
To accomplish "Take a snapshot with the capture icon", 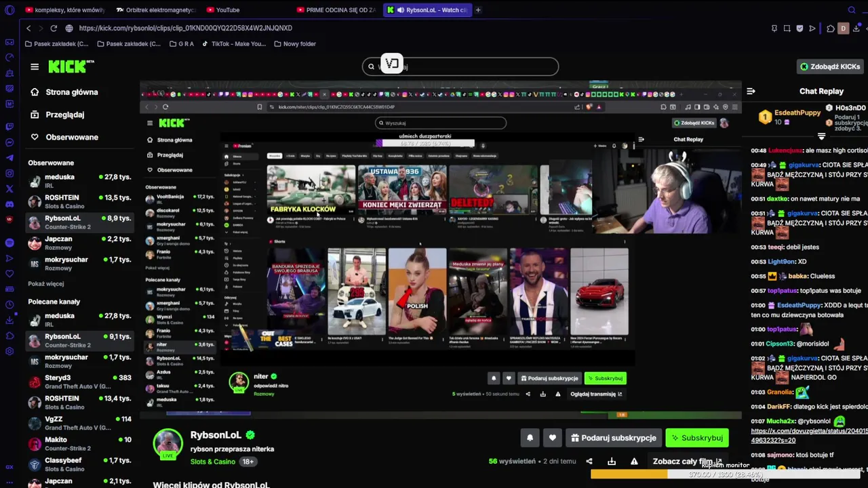I will tap(787, 28).
